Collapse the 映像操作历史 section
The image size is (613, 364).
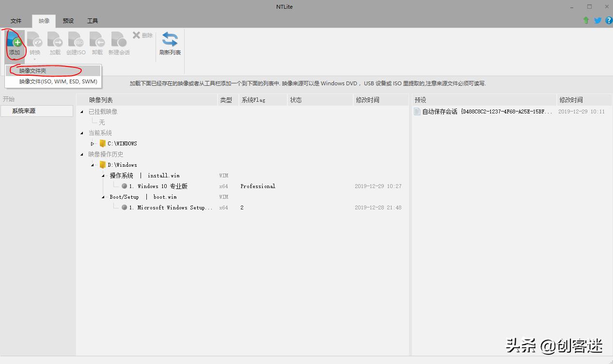[x=81, y=154]
